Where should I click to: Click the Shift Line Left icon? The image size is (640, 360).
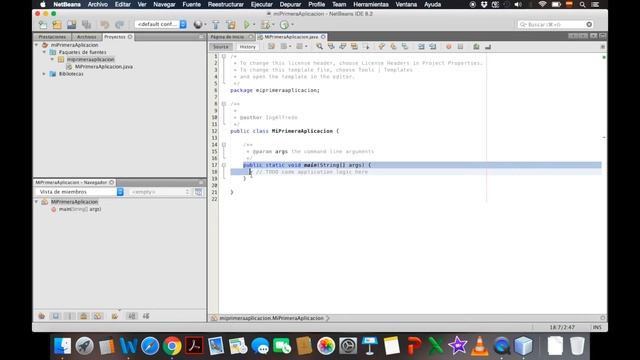tap(421, 47)
